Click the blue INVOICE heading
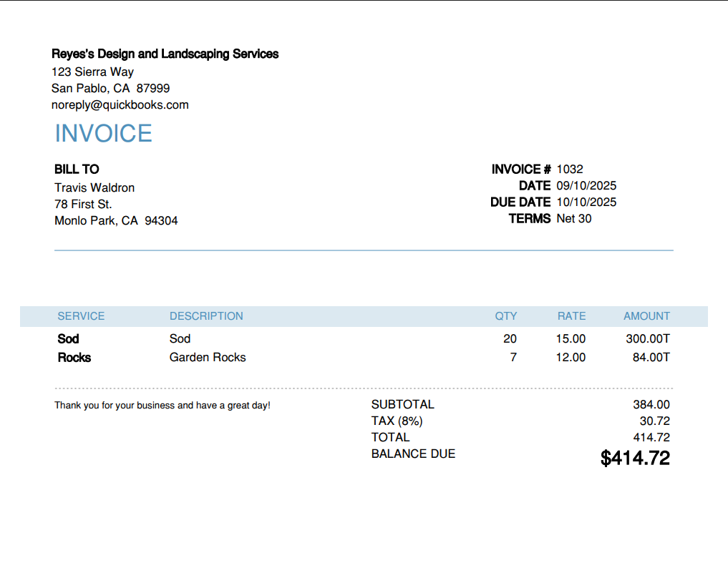Viewport: 728px width, 568px height. 104,134
